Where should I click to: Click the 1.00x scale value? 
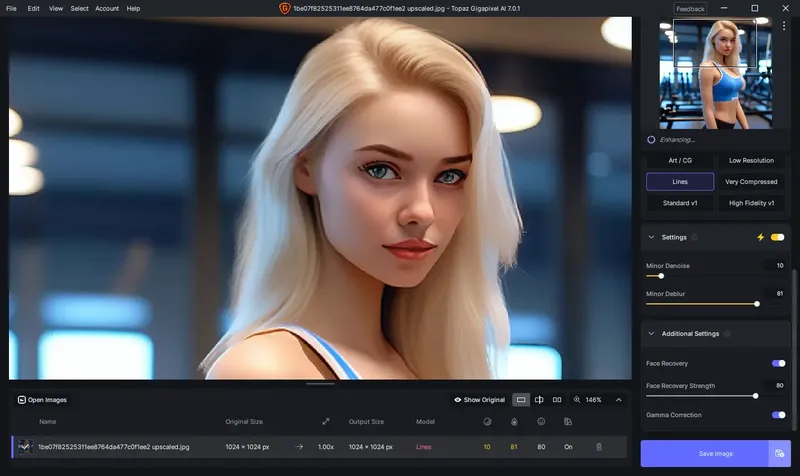coord(326,447)
